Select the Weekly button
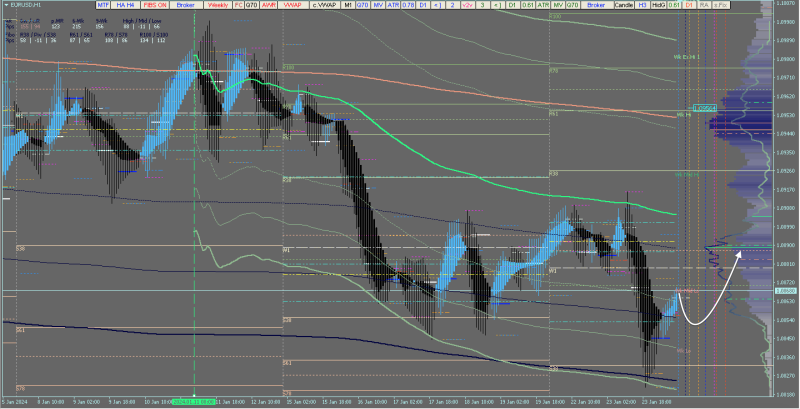This screenshot has height=409, width=800. click(x=218, y=5)
